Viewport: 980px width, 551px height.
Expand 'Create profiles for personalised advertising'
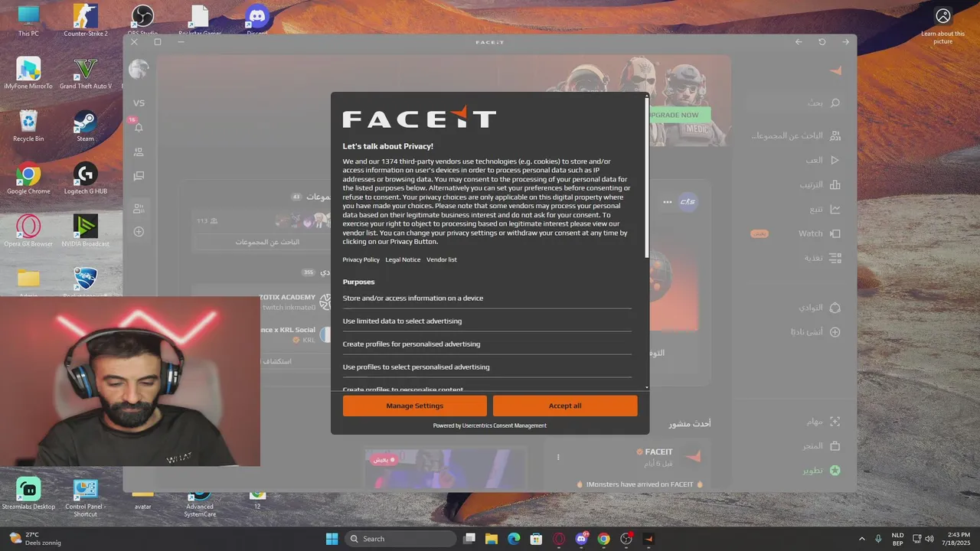click(487, 344)
